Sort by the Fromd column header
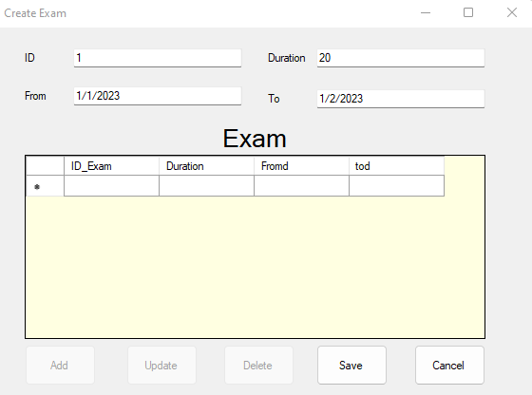This screenshot has width=532, height=395. tap(302, 166)
